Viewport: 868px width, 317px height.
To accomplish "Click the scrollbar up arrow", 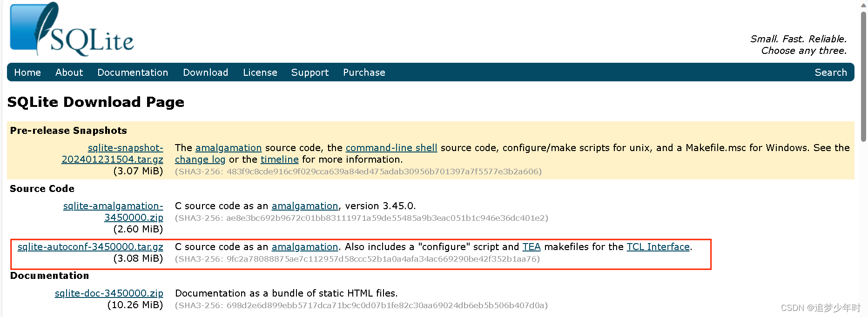I will coord(863,5).
